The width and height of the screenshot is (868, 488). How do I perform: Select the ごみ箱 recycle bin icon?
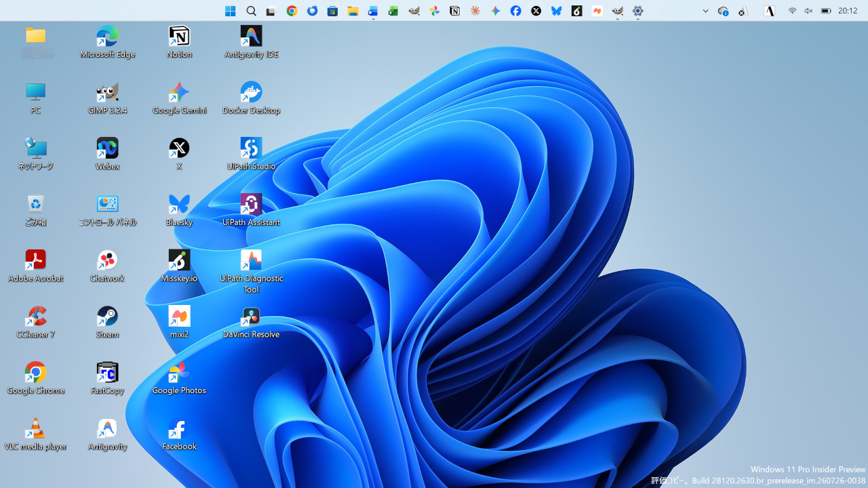click(x=35, y=210)
